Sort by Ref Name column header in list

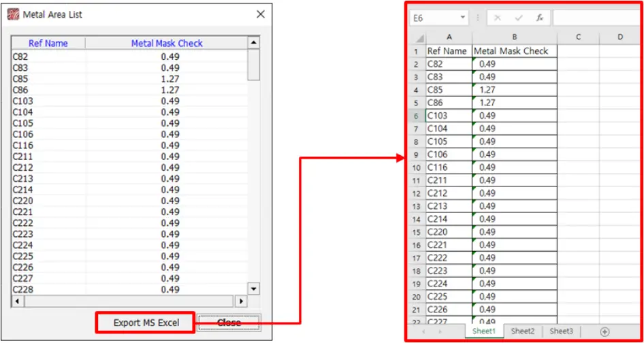point(48,43)
